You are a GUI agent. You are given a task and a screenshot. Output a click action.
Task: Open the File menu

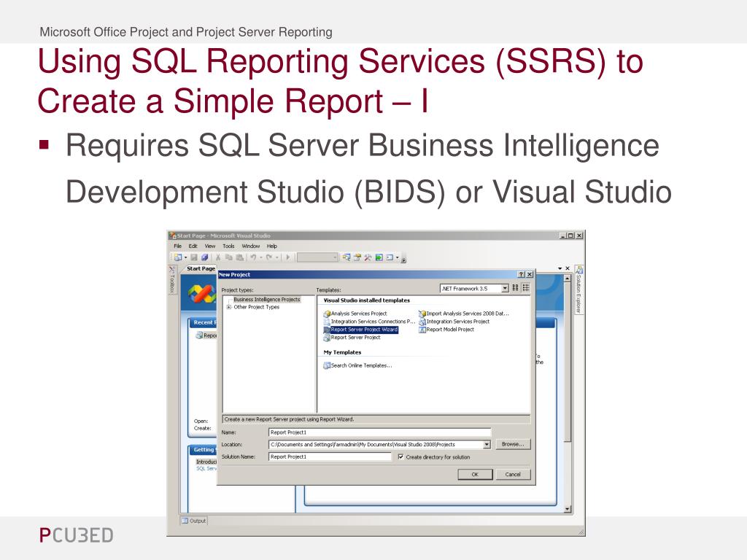[178, 246]
